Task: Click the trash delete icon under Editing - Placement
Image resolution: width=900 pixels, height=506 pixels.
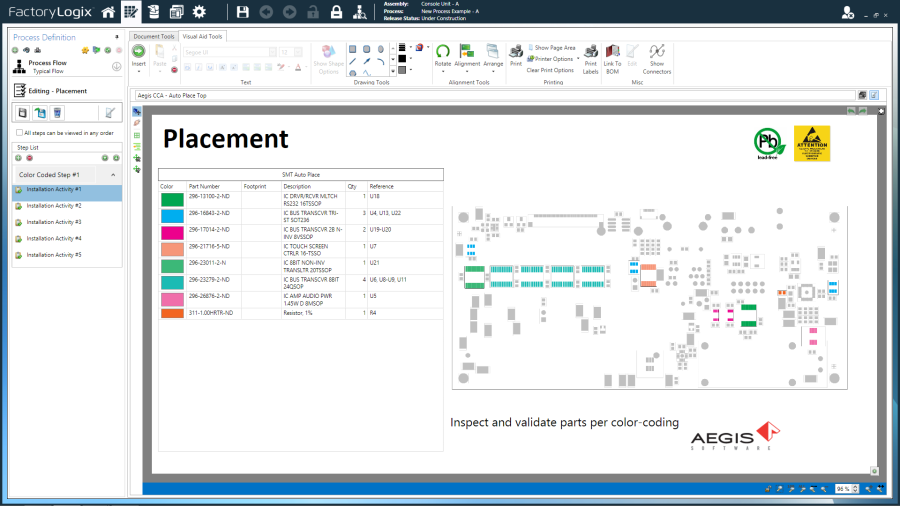Action: (59, 113)
